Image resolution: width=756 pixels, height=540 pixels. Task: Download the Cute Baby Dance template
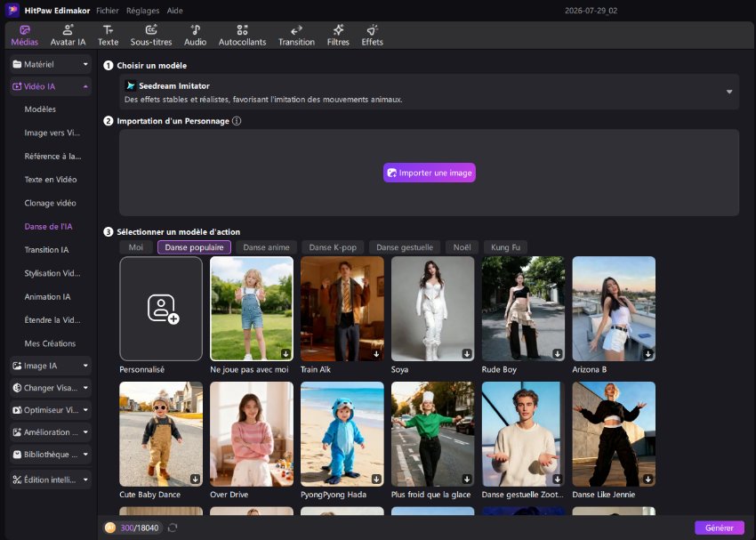pyautogui.click(x=196, y=480)
